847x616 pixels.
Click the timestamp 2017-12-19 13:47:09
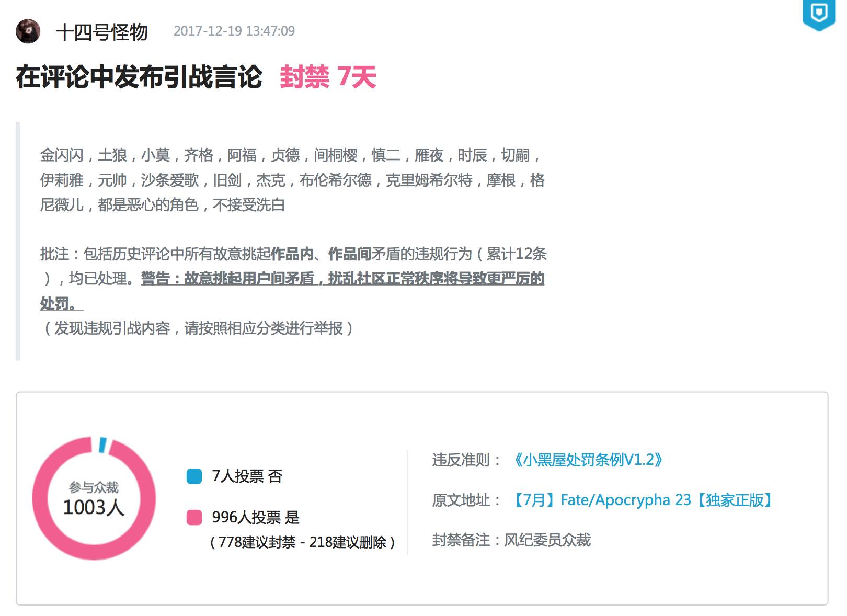pos(234,31)
